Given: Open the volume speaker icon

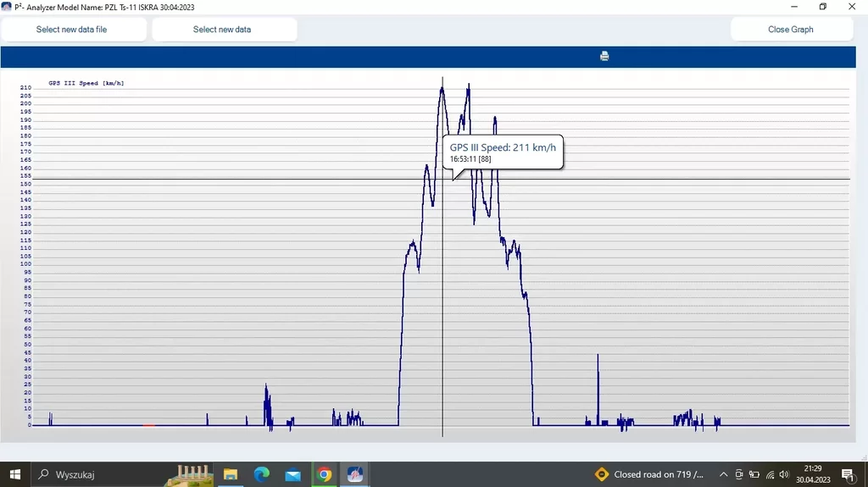Looking at the screenshot, I should tap(784, 474).
